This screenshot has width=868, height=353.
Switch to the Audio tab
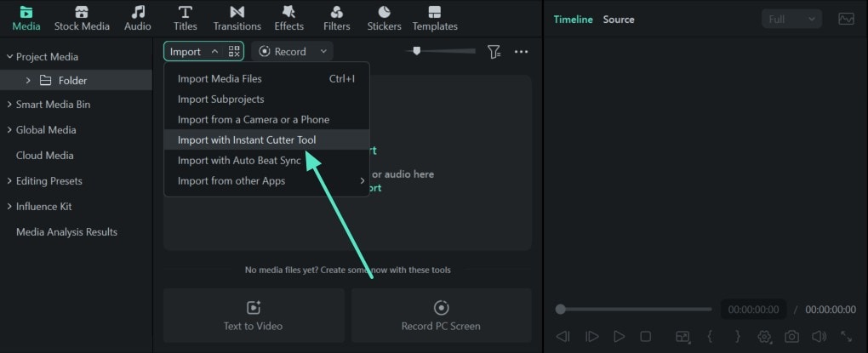(x=137, y=19)
